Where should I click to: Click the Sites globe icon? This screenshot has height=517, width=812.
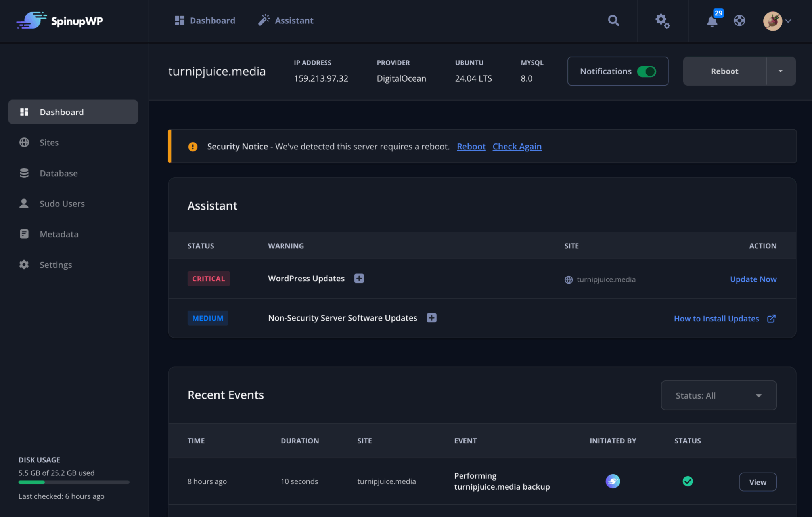pyautogui.click(x=24, y=142)
